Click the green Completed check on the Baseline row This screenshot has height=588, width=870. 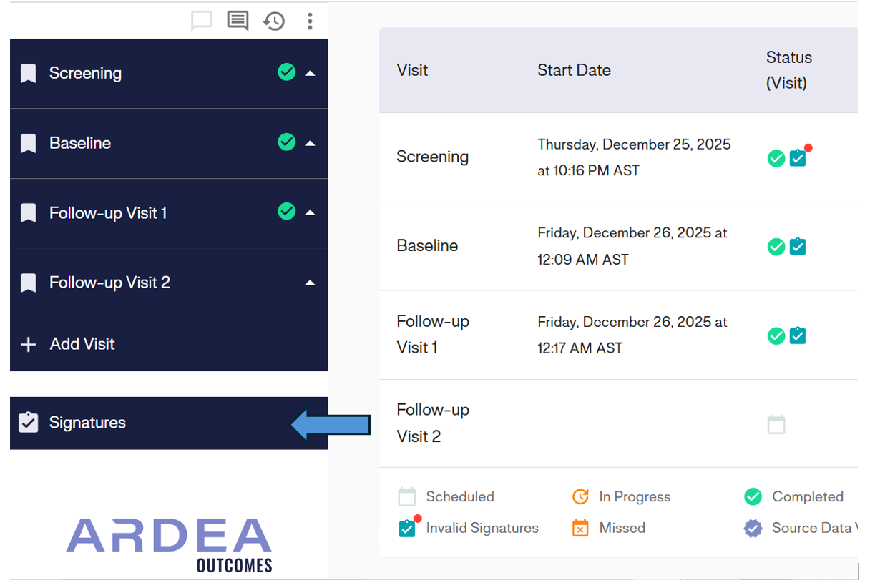pyautogui.click(x=776, y=246)
